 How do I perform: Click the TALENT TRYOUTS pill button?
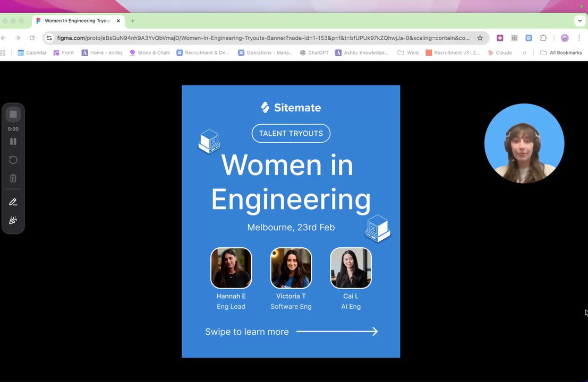(x=291, y=133)
